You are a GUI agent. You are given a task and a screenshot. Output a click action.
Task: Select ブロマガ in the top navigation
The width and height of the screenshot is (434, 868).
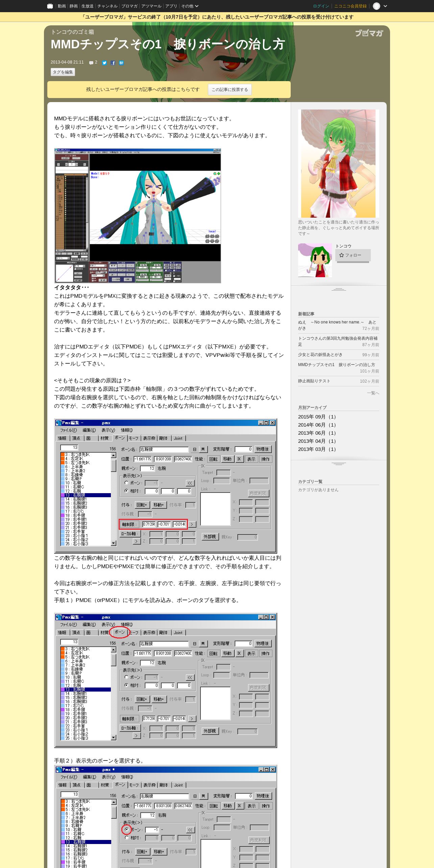click(129, 6)
